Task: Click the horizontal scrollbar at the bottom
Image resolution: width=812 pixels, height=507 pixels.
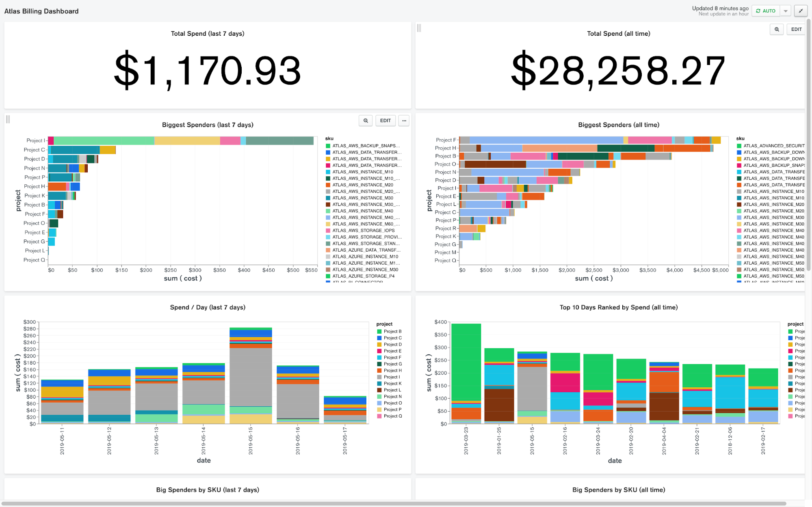Action: pyautogui.click(x=394, y=503)
